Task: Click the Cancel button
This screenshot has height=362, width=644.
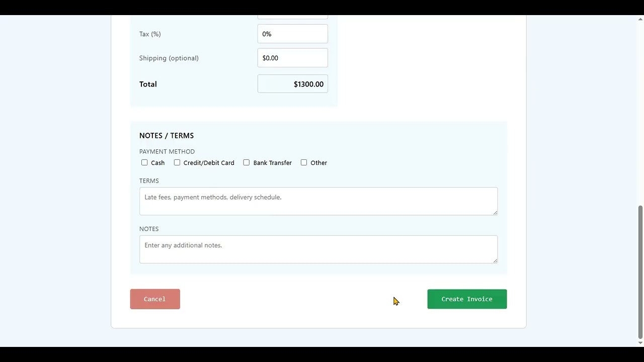Action: coord(154,299)
